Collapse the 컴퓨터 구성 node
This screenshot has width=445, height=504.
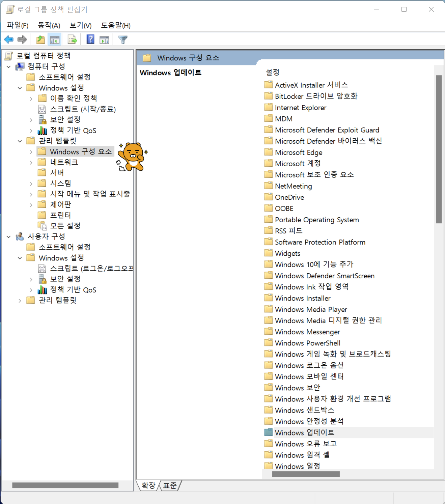9,67
